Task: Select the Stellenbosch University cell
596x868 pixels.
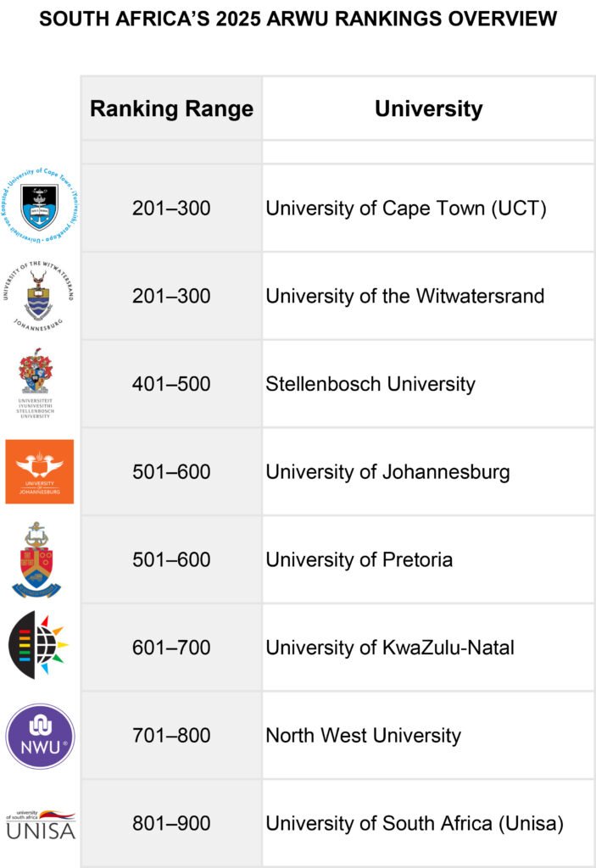Action: click(x=428, y=384)
